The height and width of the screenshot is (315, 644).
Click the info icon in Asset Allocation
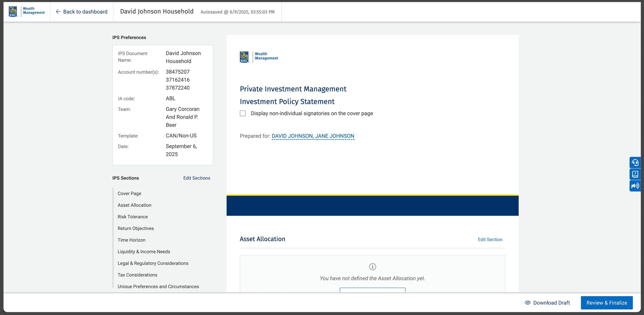pyautogui.click(x=372, y=267)
